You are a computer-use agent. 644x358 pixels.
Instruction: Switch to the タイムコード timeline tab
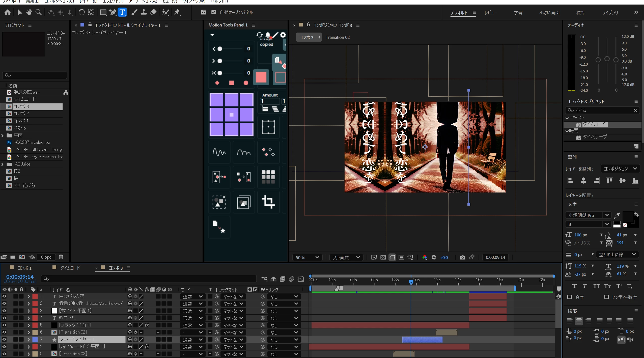click(x=70, y=268)
